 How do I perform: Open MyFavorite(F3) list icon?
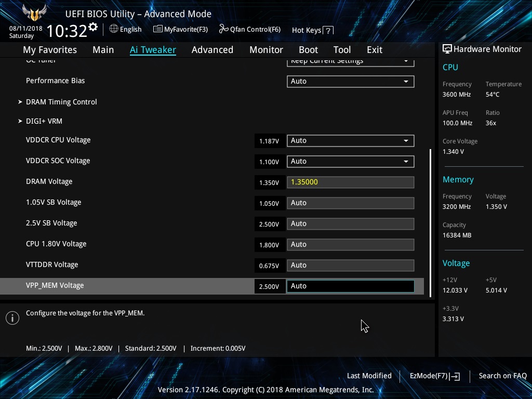click(x=158, y=29)
